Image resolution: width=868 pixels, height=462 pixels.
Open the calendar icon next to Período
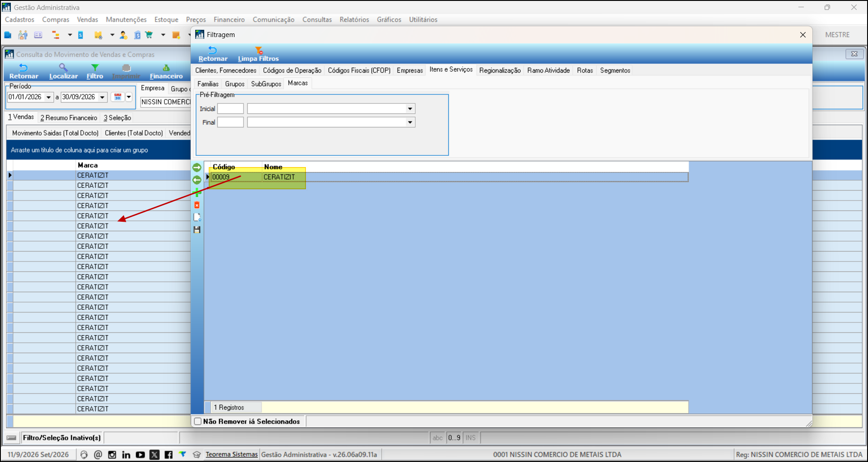(x=118, y=97)
